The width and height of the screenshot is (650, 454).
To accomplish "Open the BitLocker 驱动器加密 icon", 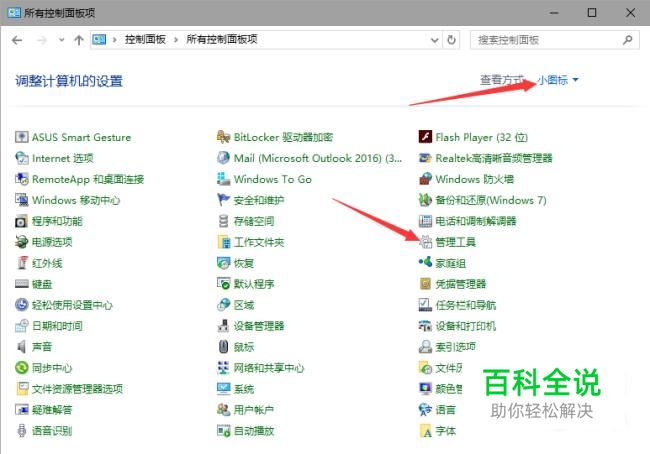I will (223, 137).
